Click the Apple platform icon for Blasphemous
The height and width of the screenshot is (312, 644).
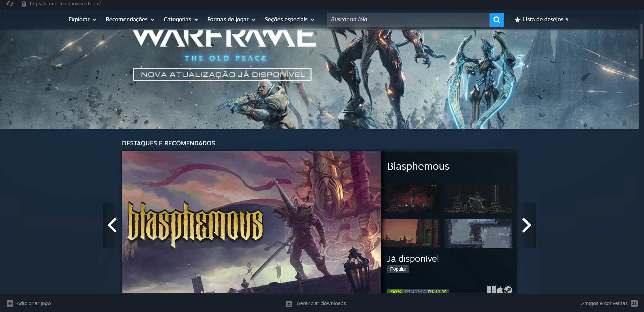tap(500, 290)
